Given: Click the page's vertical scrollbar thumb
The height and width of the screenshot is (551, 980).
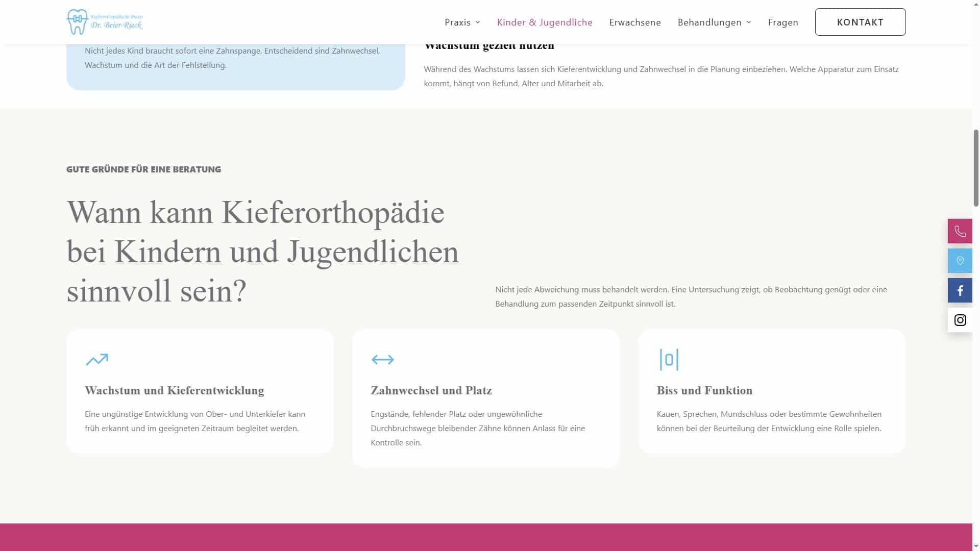Looking at the screenshot, I should coord(976,168).
